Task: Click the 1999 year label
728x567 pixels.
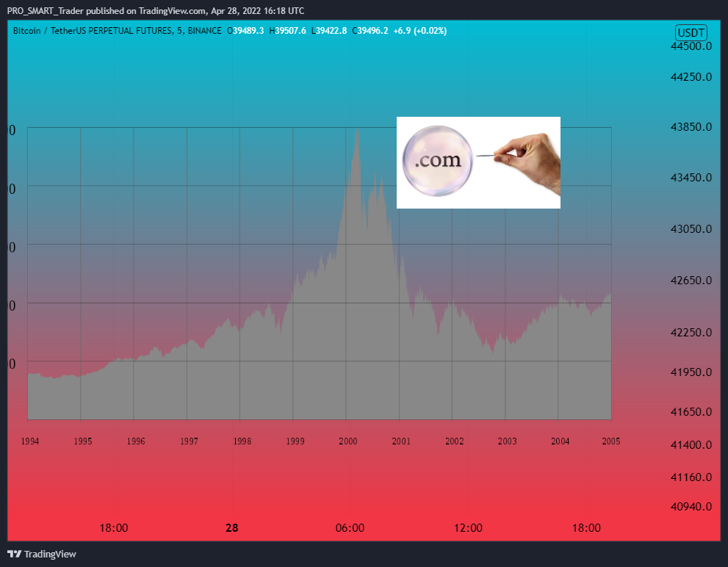Action: click(x=295, y=441)
